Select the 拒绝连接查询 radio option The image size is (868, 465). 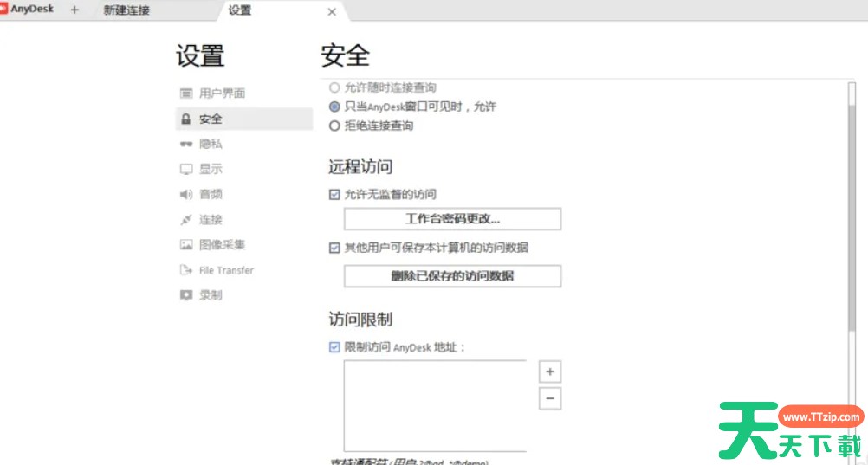coord(334,126)
